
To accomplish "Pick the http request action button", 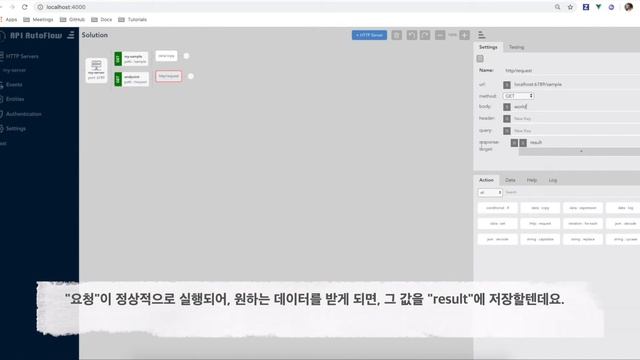I will (x=540, y=224).
